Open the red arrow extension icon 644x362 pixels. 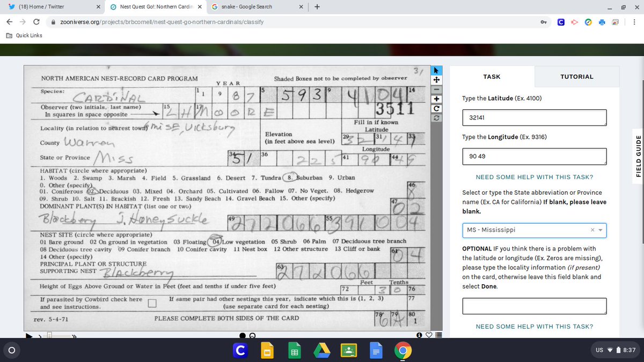pyautogui.click(x=574, y=22)
